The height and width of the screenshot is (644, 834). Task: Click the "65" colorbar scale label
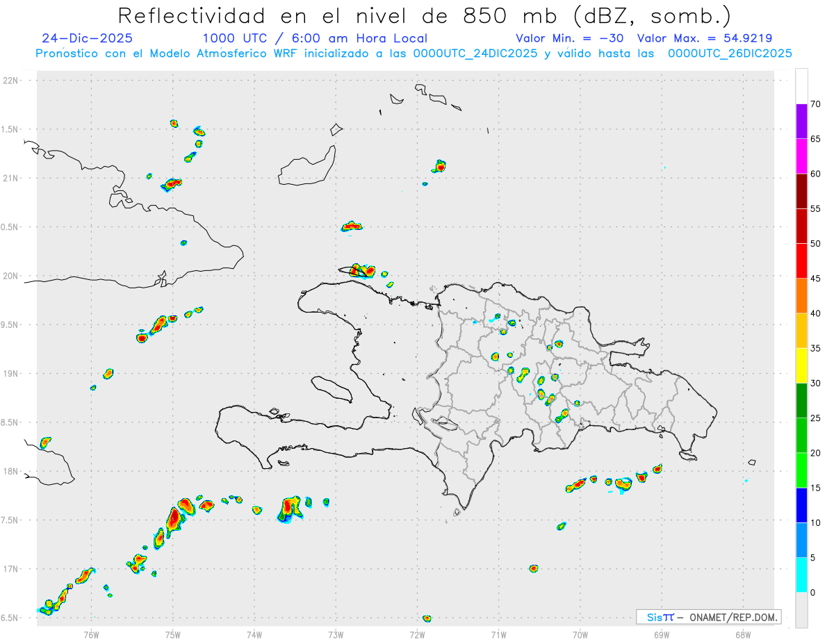tap(815, 139)
